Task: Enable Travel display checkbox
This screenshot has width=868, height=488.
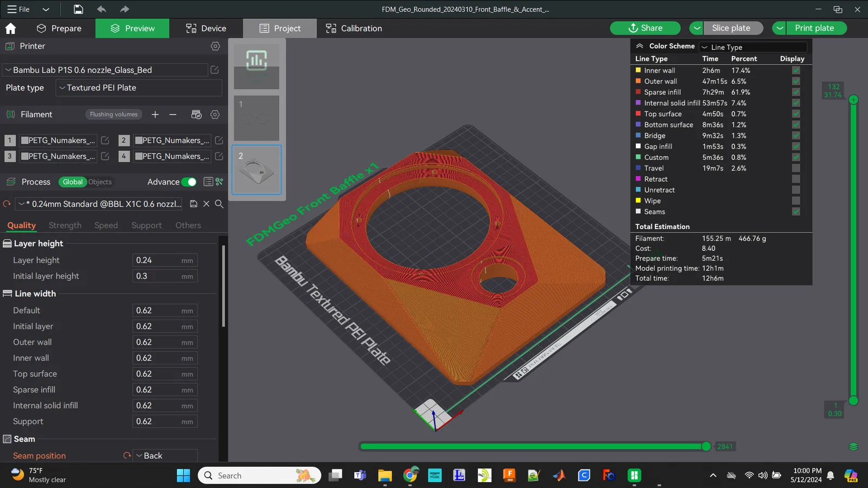Action: coord(796,168)
